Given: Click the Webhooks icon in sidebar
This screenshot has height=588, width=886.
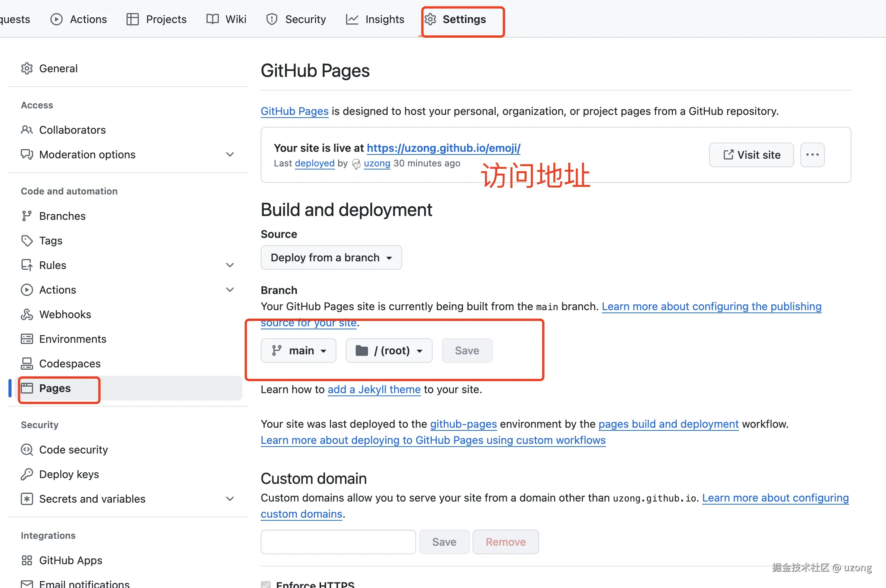Looking at the screenshot, I should [x=27, y=314].
